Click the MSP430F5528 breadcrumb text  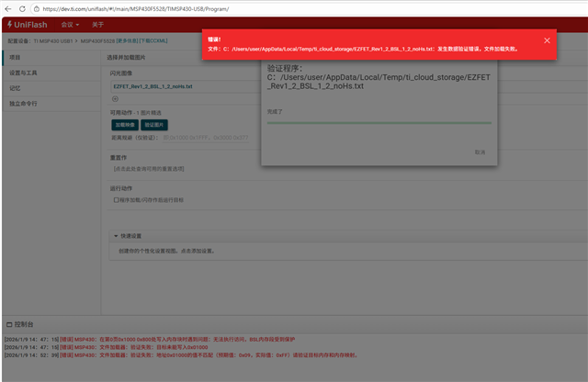pos(97,40)
